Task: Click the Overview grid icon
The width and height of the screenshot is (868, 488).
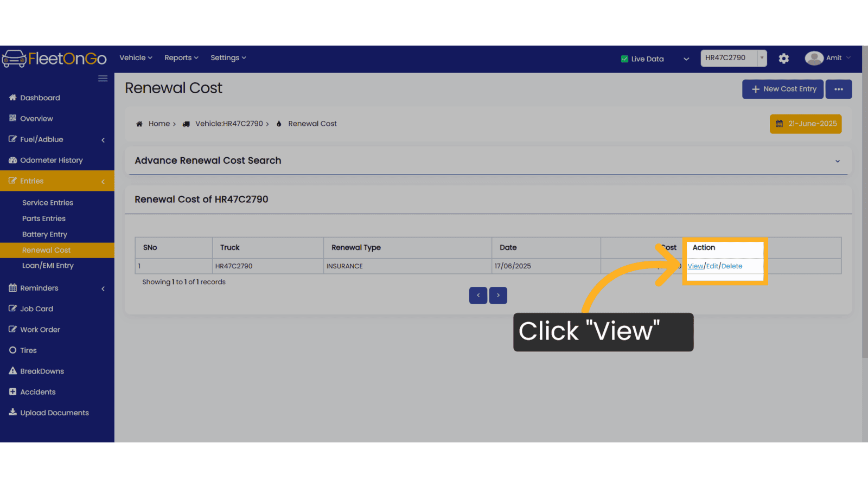Action: (12, 118)
